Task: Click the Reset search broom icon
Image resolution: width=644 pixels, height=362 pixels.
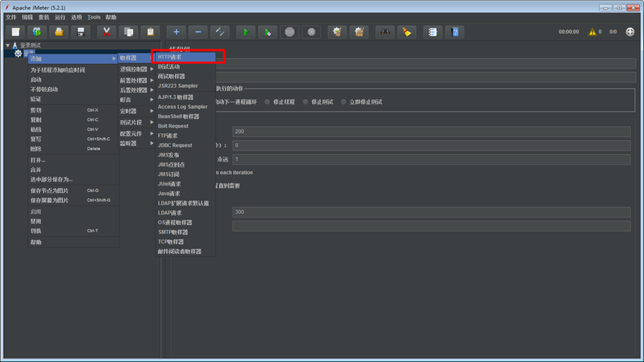Action: tap(407, 31)
